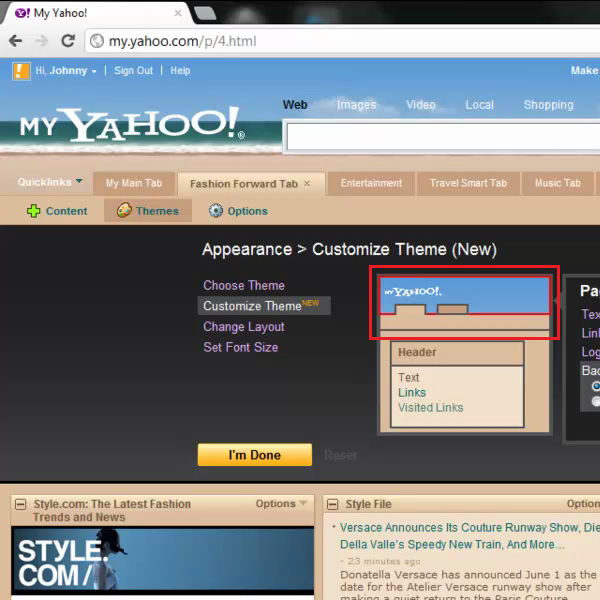Screen dimensions: 600x600
Task: Click the Style File module title
Action: click(368, 504)
